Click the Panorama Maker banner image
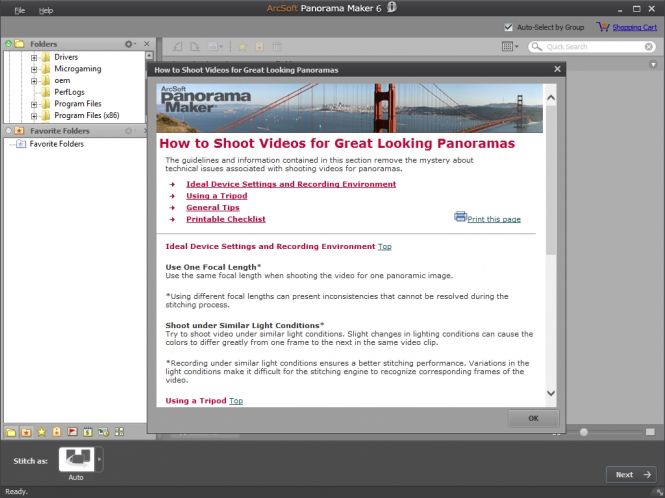 (x=349, y=108)
